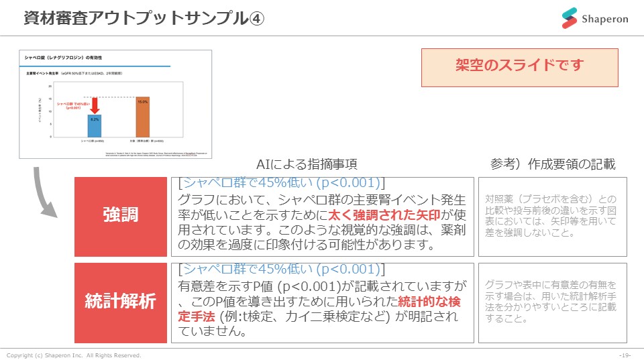Click the 主要腎イベント発生率 chart subtitle

pyautogui.click(x=74, y=74)
